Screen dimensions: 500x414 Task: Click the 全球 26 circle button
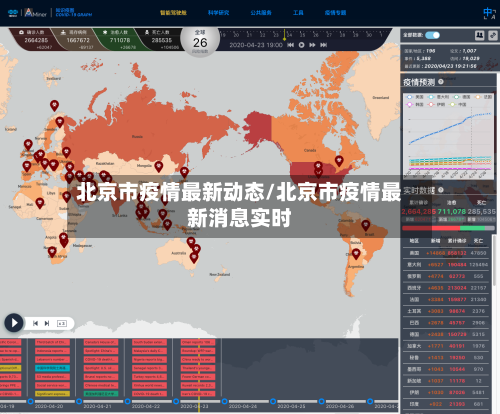click(x=200, y=41)
